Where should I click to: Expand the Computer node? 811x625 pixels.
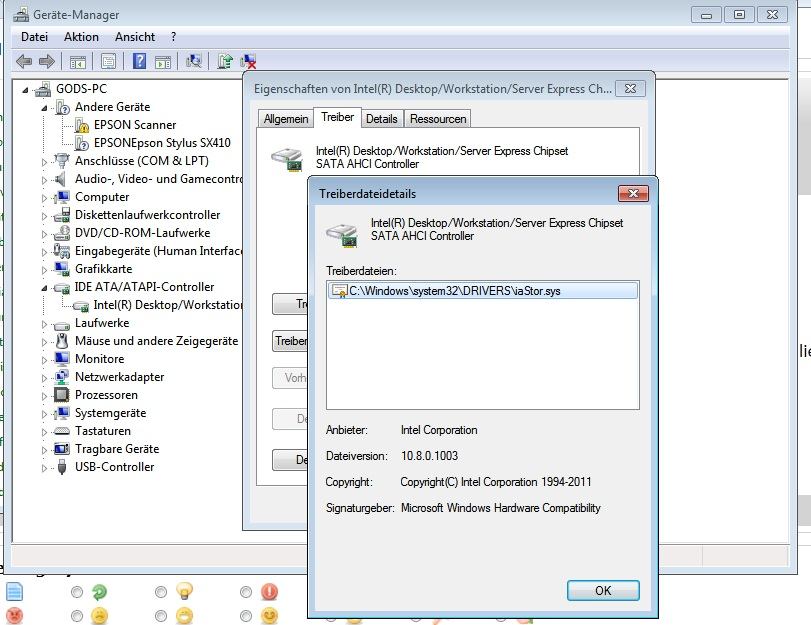(44, 198)
